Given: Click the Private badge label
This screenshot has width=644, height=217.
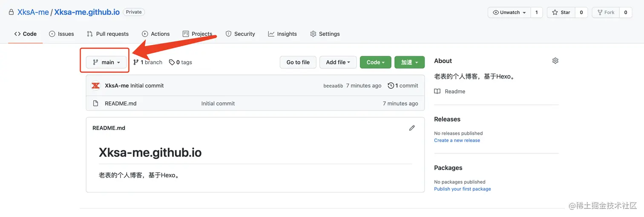Looking at the screenshot, I should point(134,12).
